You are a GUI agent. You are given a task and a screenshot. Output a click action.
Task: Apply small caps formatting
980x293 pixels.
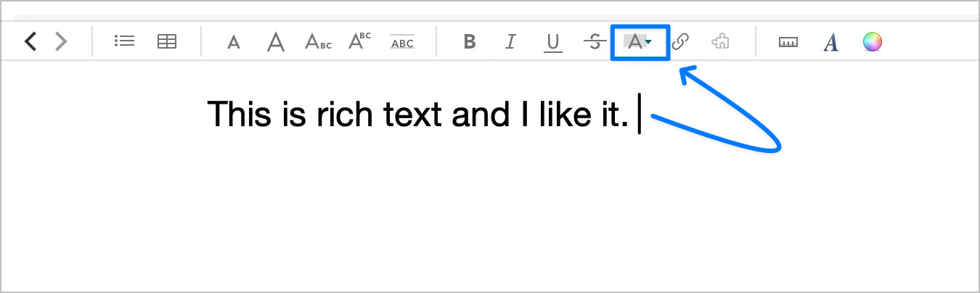[x=318, y=42]
